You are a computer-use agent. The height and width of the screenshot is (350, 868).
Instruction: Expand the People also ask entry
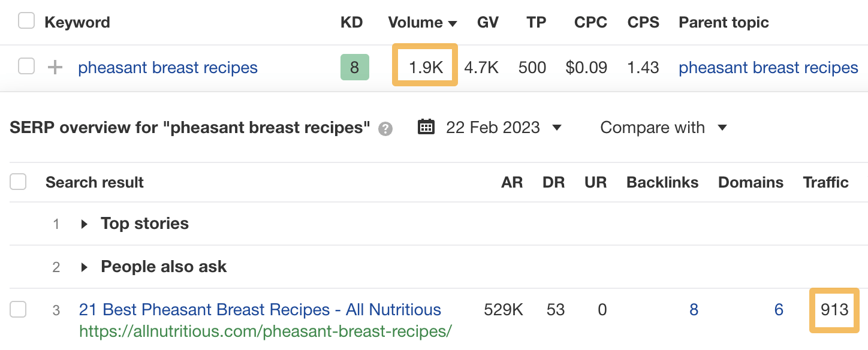(84, 266)
